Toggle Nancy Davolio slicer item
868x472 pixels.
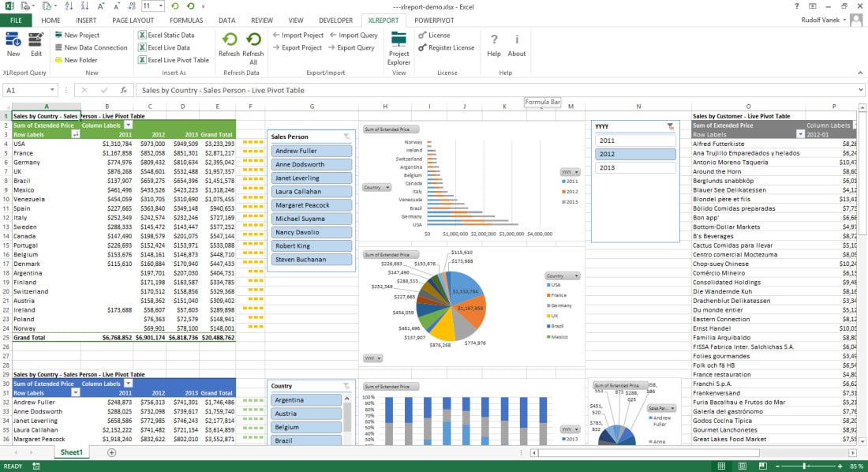click(312, 232)
